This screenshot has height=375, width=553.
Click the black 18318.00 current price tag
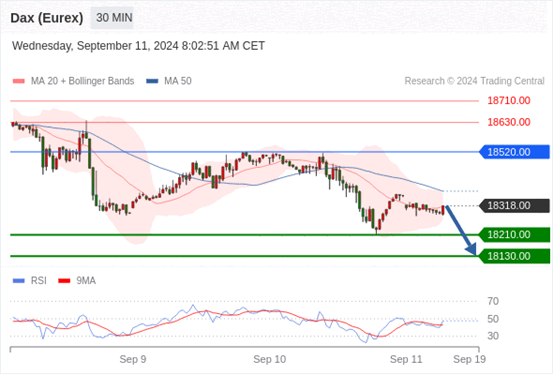pos(514,205)
